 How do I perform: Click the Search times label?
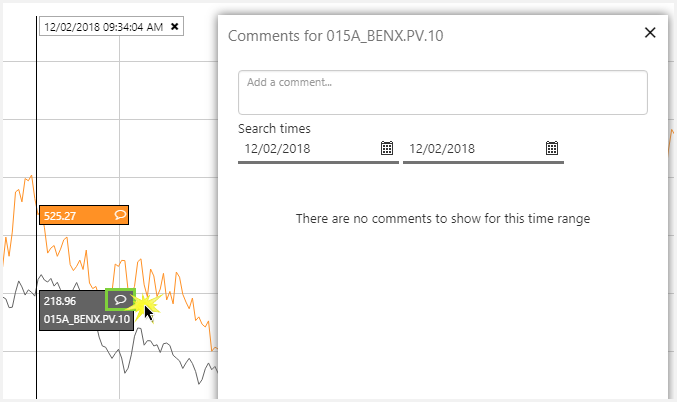pyautogui.click(x=274, y=128)
